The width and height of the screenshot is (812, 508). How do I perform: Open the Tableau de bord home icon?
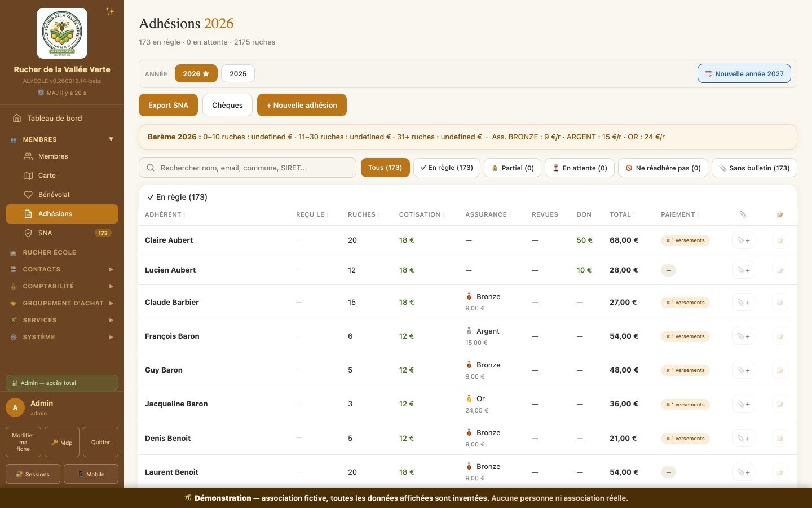(x=17, y=118)
